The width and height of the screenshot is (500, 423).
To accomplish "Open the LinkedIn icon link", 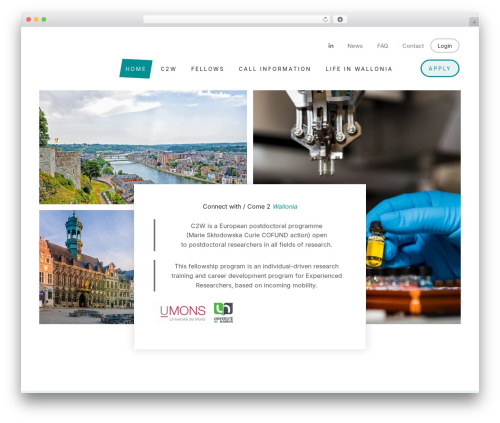I will coord(331,46).
